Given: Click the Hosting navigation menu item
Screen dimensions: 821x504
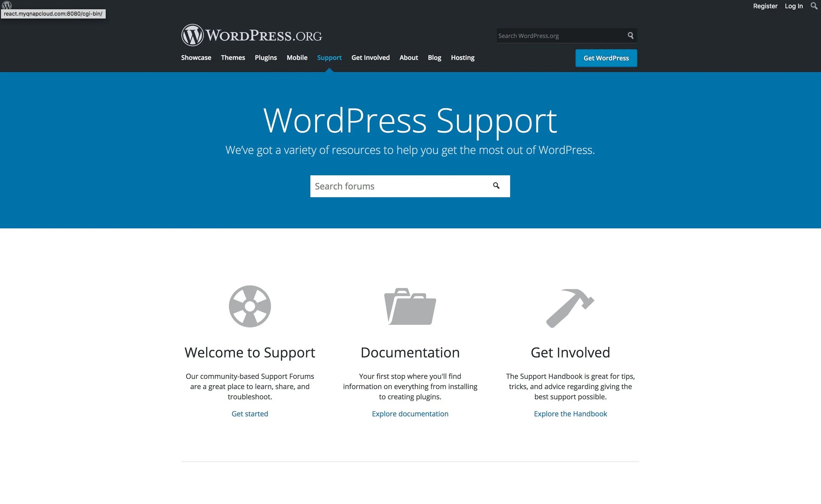Looking at the screenshot, I should point(463,57).
